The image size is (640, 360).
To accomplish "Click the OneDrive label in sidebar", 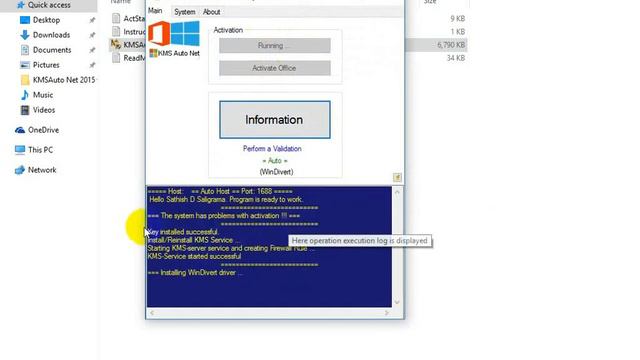I will [x=44, y=130].
